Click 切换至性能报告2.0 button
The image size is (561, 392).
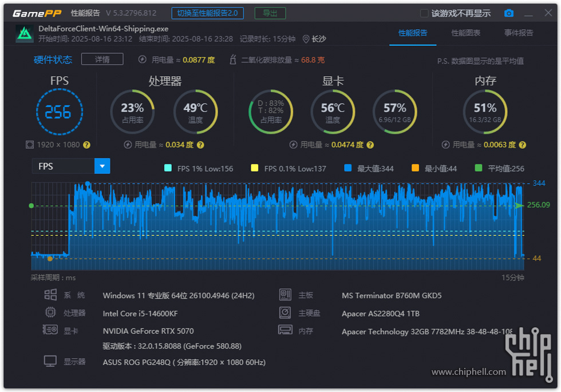tap(207, 13)
